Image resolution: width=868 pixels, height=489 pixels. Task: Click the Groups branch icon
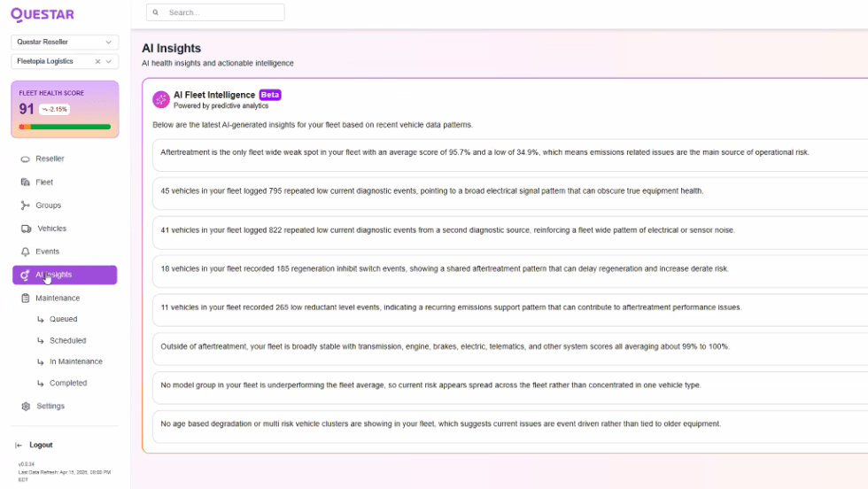(x=25, y=206)
